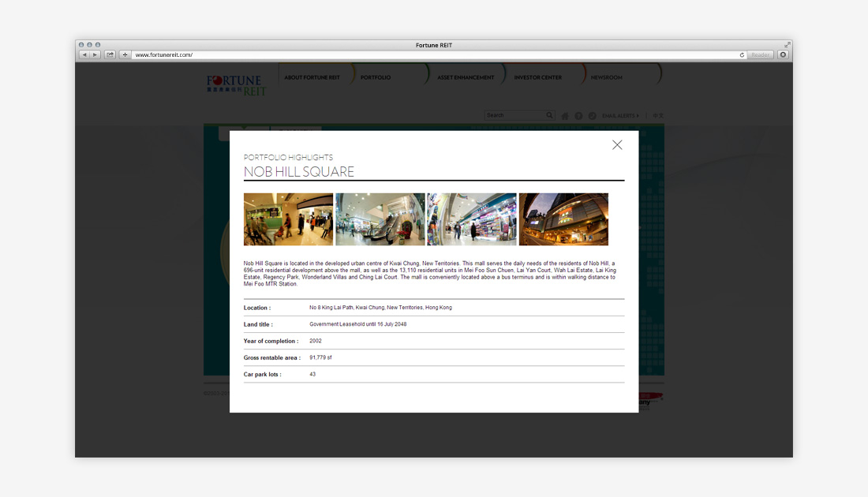Select the completion year 2002

316,341
